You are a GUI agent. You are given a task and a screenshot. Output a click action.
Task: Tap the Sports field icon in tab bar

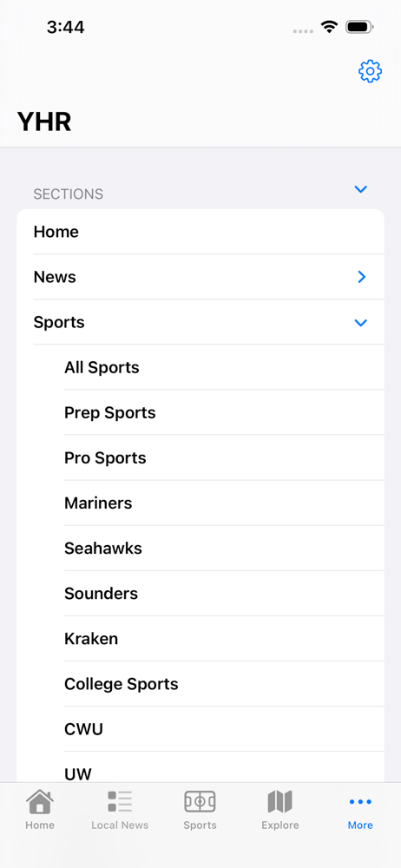click(x=200, y=801)
